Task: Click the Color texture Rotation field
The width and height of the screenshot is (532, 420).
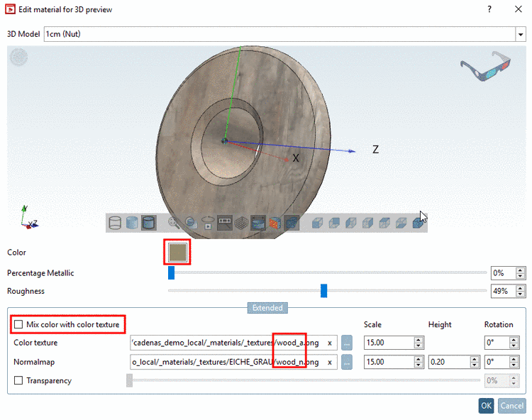Action: tap(497, 343)
